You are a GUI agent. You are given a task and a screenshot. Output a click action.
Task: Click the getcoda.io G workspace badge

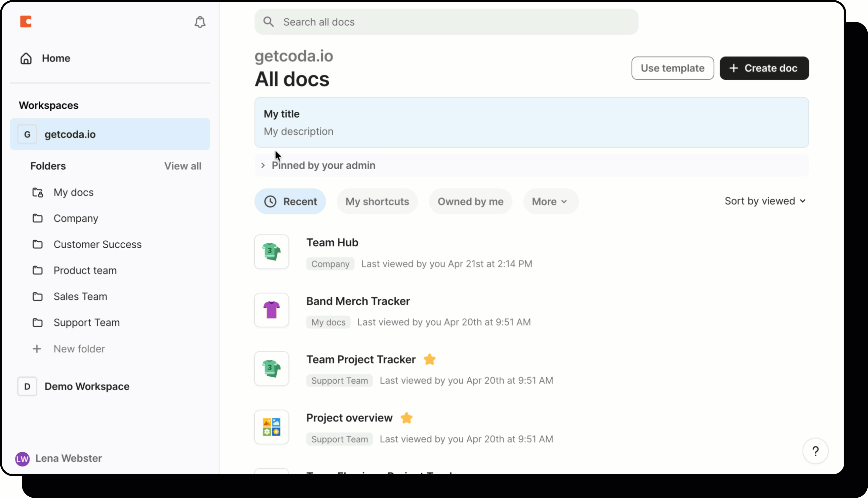coord(27,134)
